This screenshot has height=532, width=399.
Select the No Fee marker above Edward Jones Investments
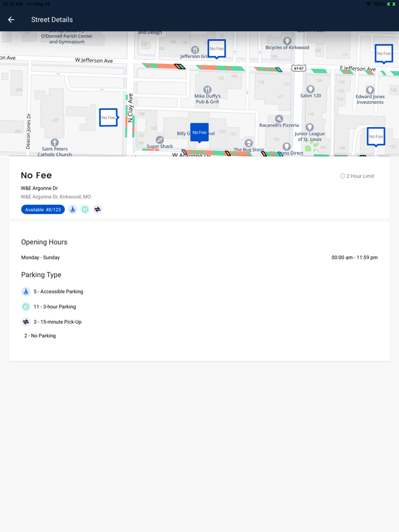click(384, 54)
